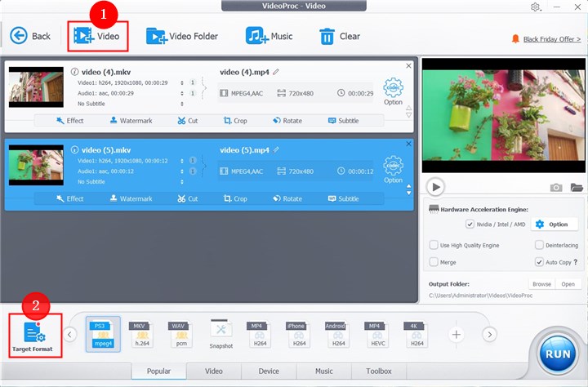Add Subtitle to video (4).mkv
This screenshot has width=588, height=387.
(x=344, y=121)
